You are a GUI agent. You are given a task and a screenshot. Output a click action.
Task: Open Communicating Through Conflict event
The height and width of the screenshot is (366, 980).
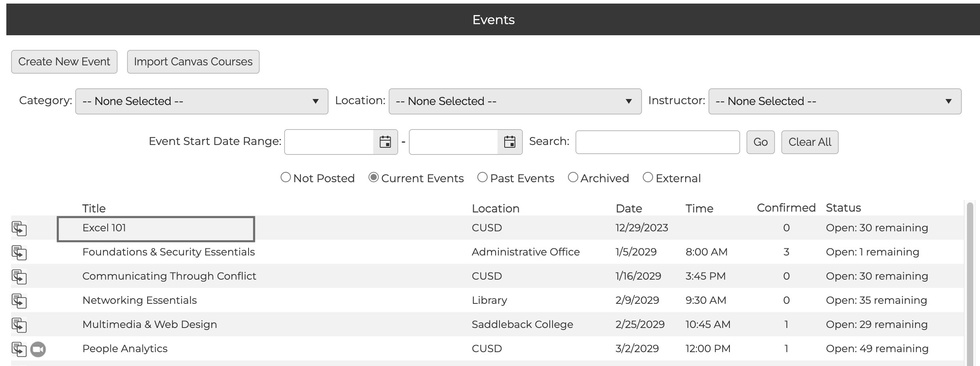pos(169,276)
